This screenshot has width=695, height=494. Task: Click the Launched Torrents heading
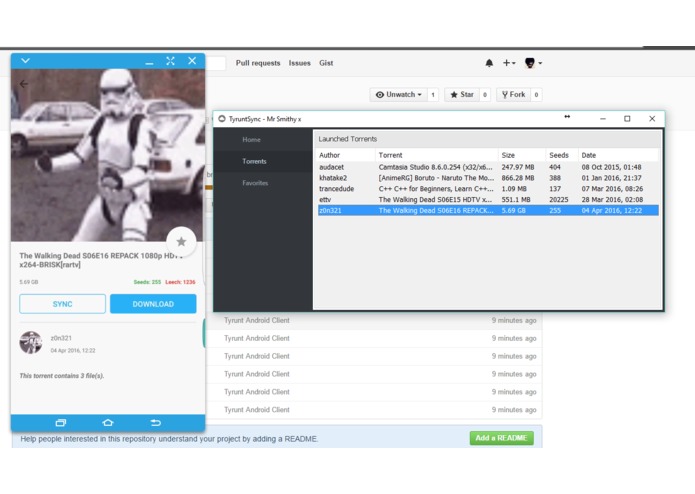(348, 139)
